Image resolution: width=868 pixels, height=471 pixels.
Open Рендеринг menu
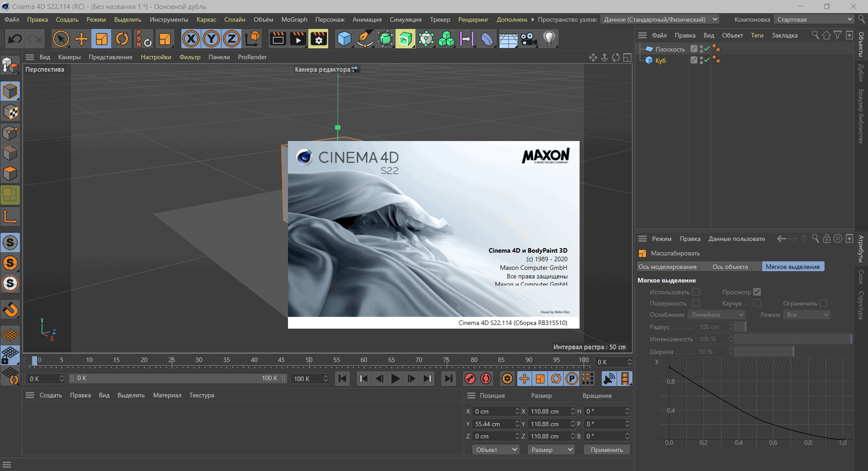(x=473, y=19)
